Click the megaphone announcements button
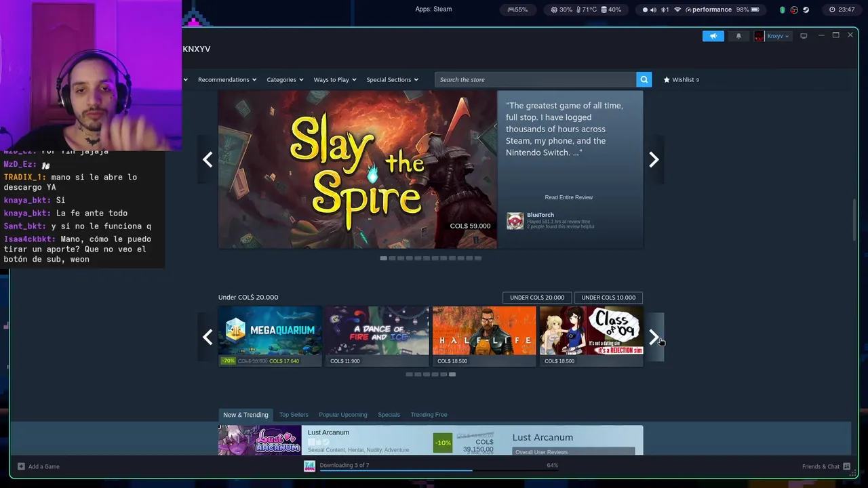The width and height of the screenshot is (868, 488). pyautogui.click(x=713, y=36)
